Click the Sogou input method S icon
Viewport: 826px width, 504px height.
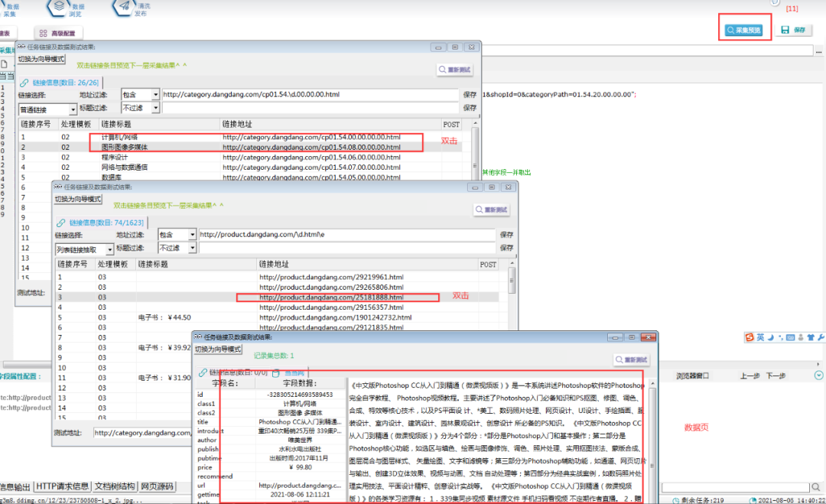point(750,337)
